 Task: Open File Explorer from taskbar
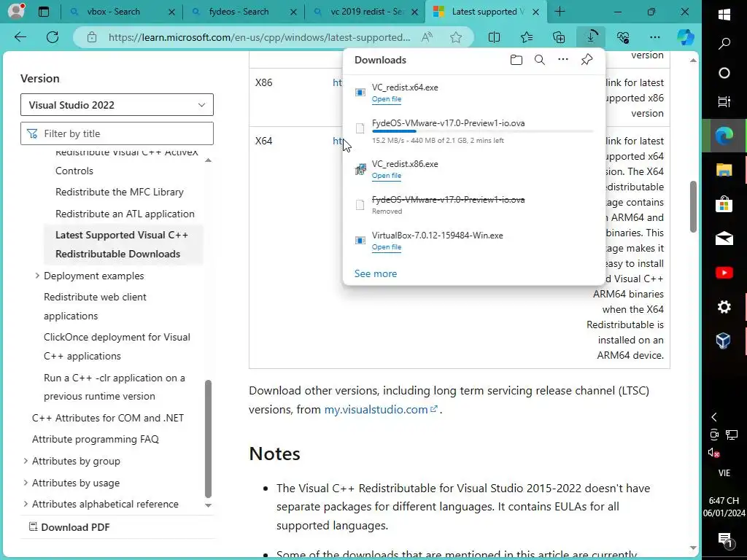724,170
